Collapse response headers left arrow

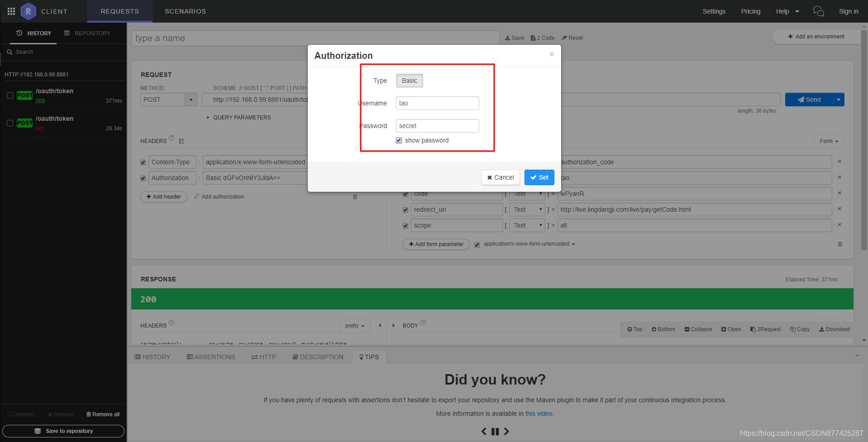[380, 325]
